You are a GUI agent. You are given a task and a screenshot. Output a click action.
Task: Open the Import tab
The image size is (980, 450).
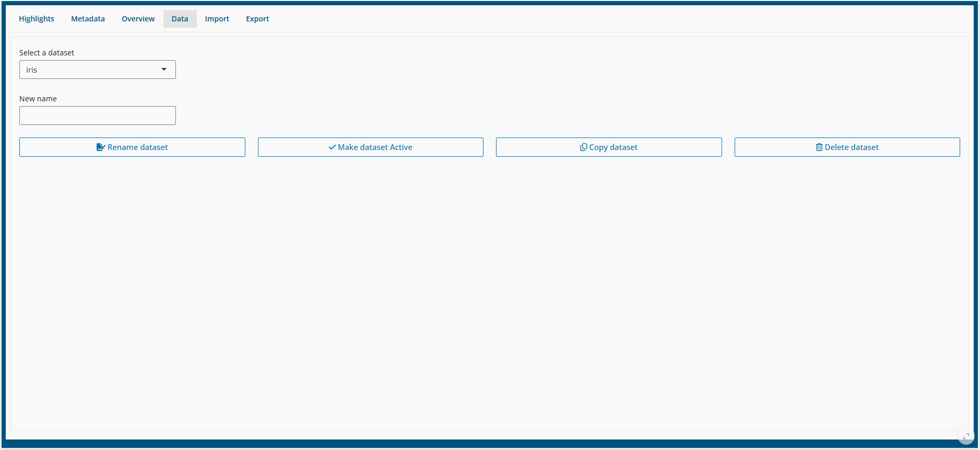pyautogui.click(x=217, y=19)
